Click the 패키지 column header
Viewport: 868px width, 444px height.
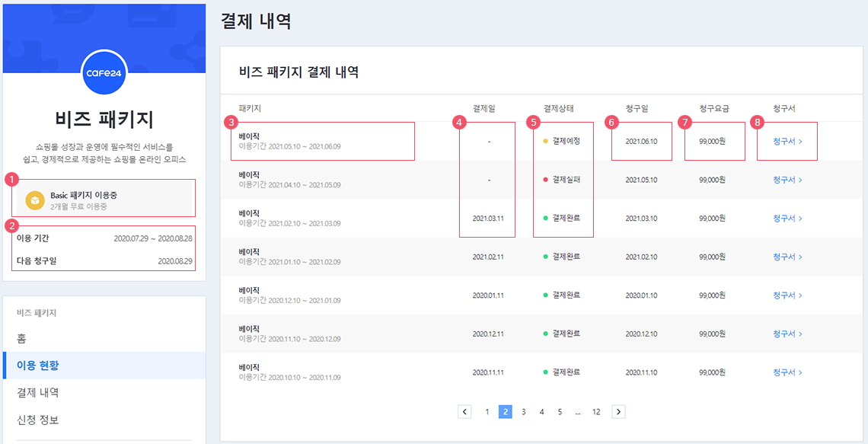pos(250,108)
